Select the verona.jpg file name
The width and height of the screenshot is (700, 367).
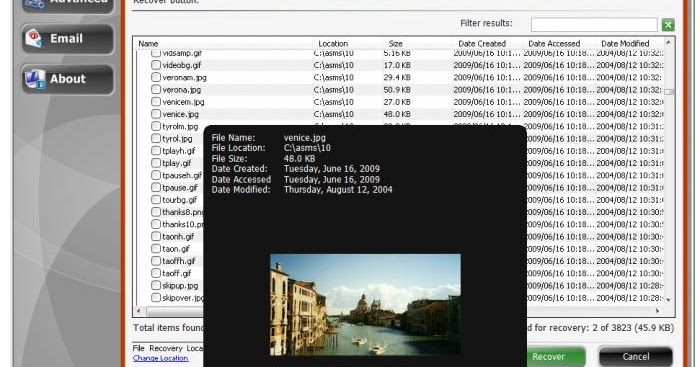(x=182, y=90)
